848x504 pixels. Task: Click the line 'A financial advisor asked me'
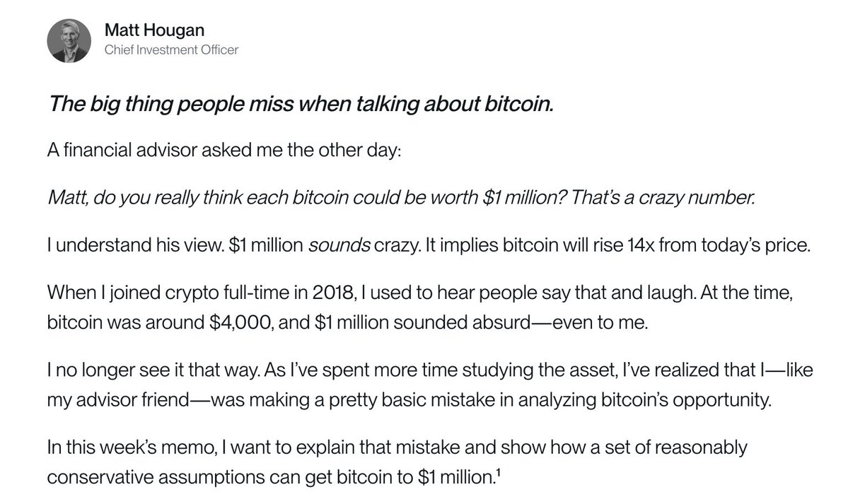pos(223,152)
